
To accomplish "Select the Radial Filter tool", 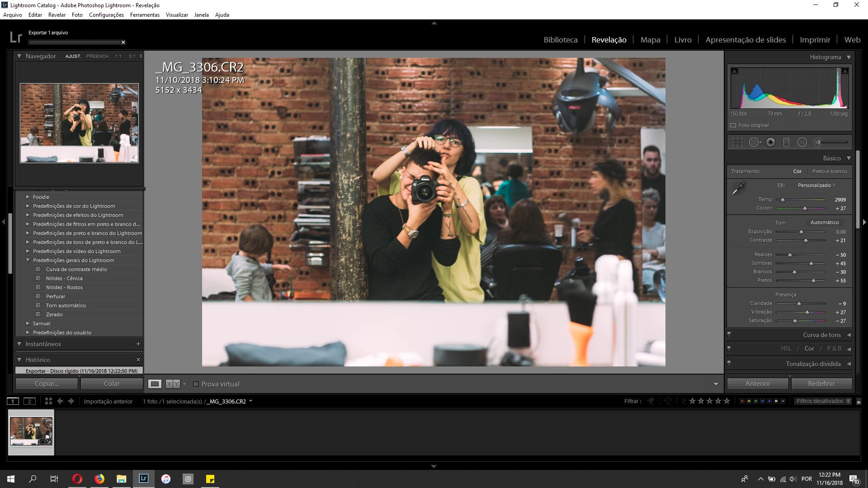I will tap(802, 142).
